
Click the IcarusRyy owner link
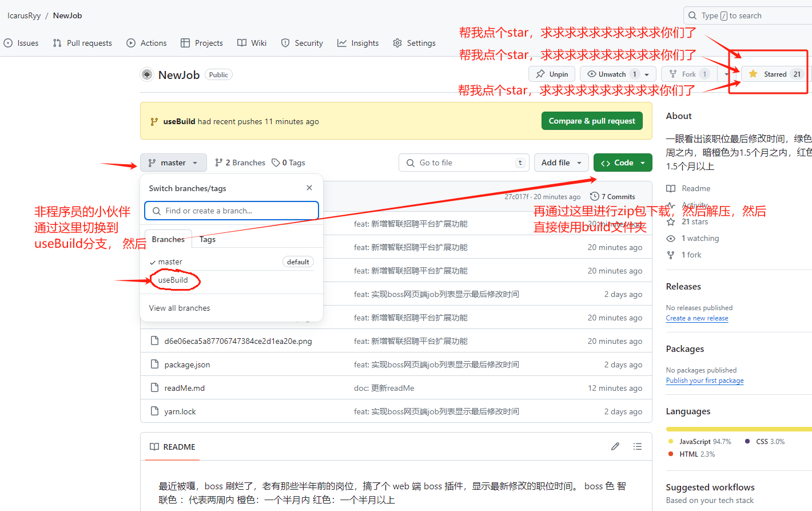tap(24, 15)
